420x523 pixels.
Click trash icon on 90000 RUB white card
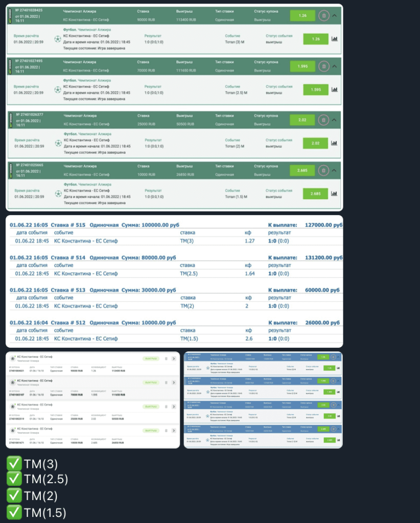[x=165, y=360]
